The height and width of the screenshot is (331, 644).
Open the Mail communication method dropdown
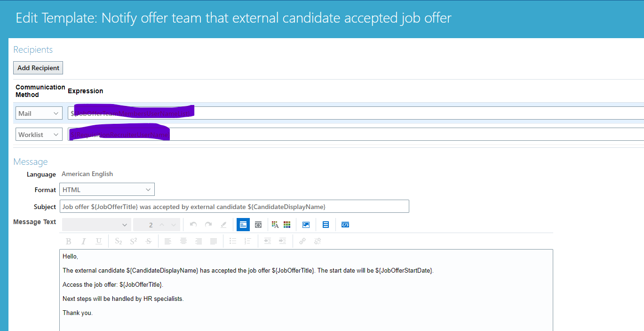[x=39, y=113]
